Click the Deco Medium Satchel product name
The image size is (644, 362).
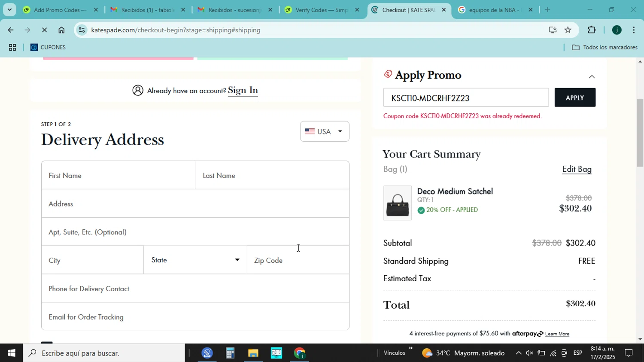(x=455, y=192)
